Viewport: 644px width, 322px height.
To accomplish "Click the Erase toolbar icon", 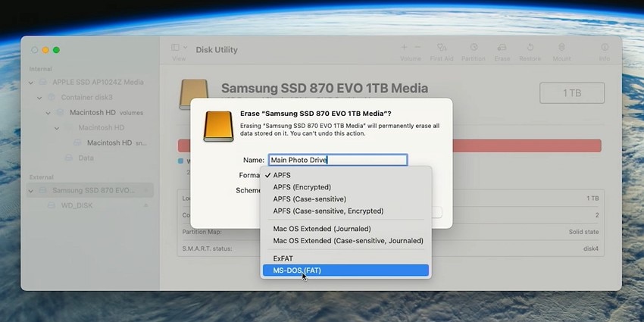I will (x=502, y=48).
